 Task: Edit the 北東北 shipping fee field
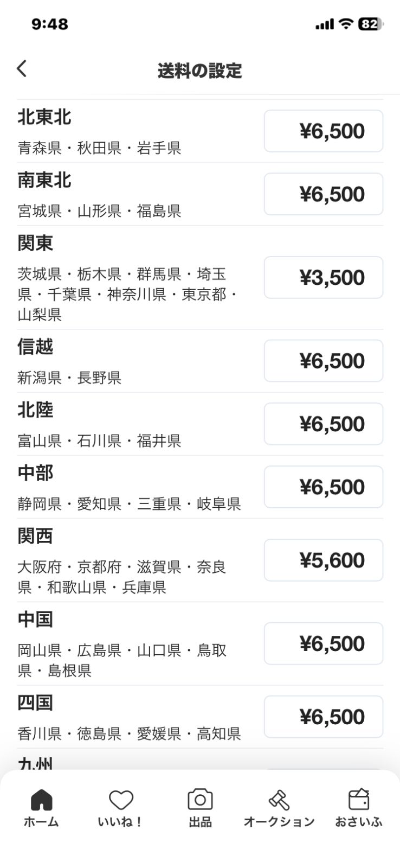324,131
